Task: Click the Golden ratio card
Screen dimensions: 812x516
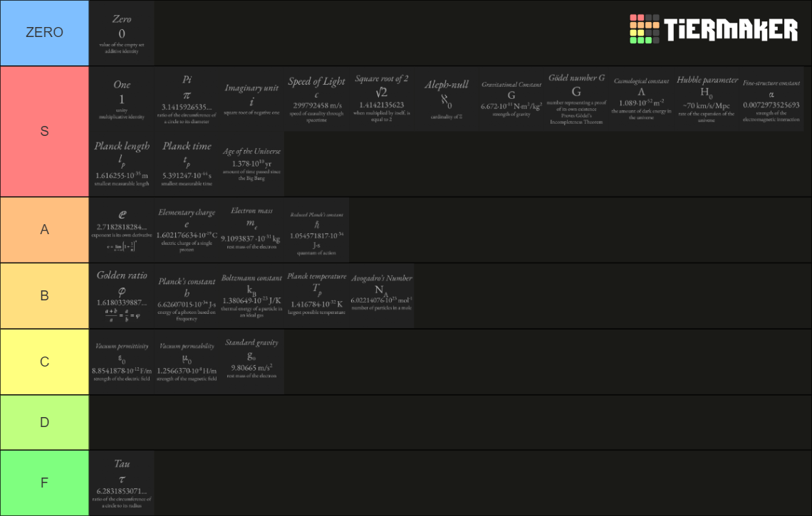Action: 122,295
